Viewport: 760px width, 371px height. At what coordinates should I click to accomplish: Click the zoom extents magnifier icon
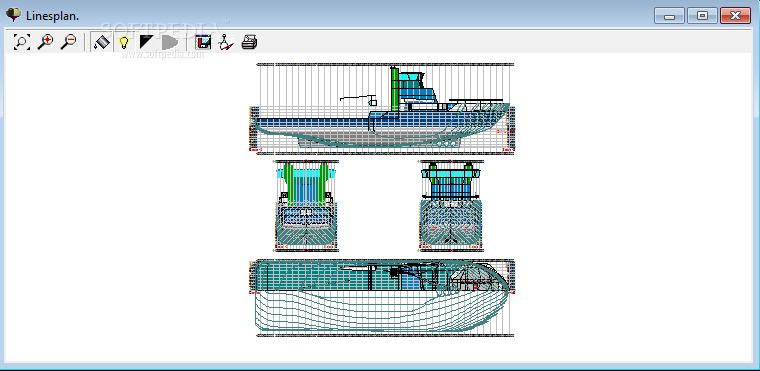pos(21,42)
